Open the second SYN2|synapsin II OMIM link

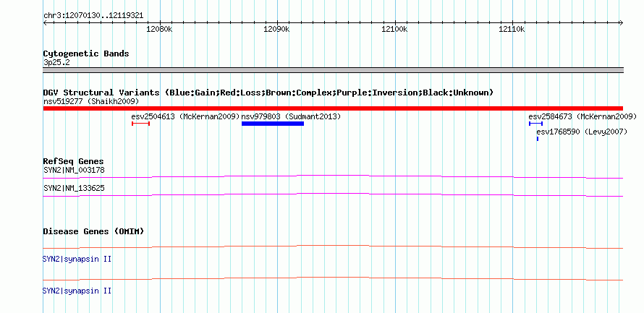[x=77, y=291]
